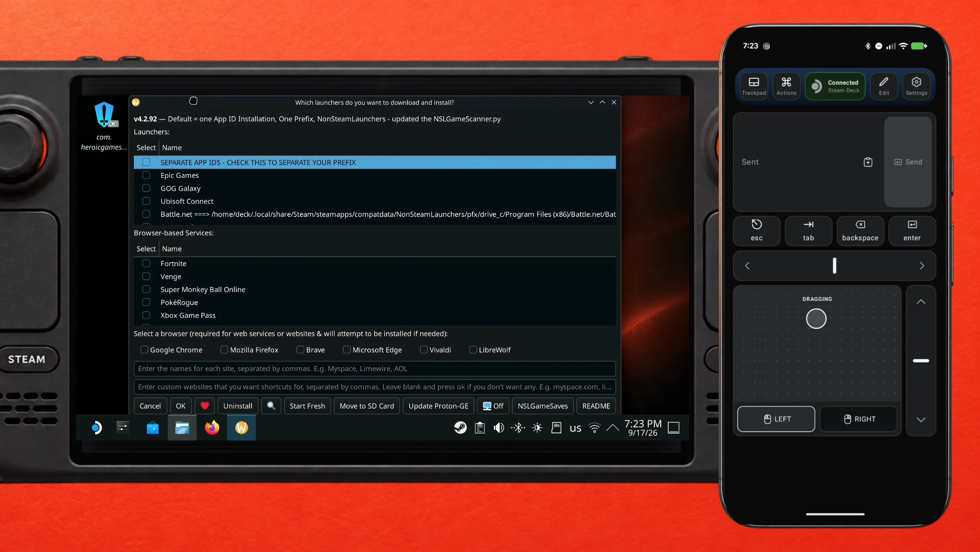980x552 pixels.
Task: Click the magnifying glass search button
Action: tap(271, 406)
